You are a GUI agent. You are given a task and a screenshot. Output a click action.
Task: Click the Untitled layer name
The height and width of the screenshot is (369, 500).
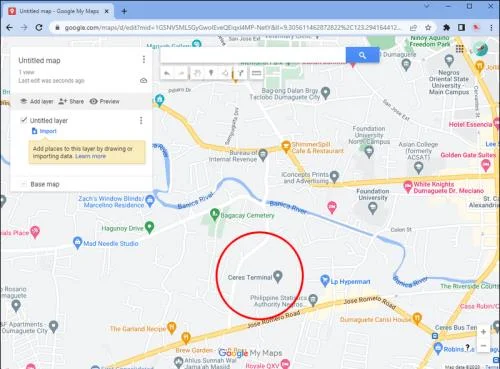[x=49, y=120]
